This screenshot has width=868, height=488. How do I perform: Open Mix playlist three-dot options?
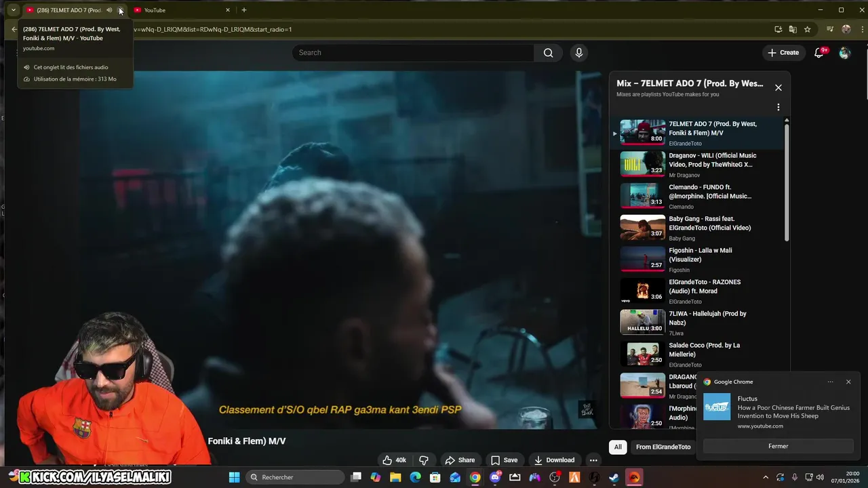778,107
